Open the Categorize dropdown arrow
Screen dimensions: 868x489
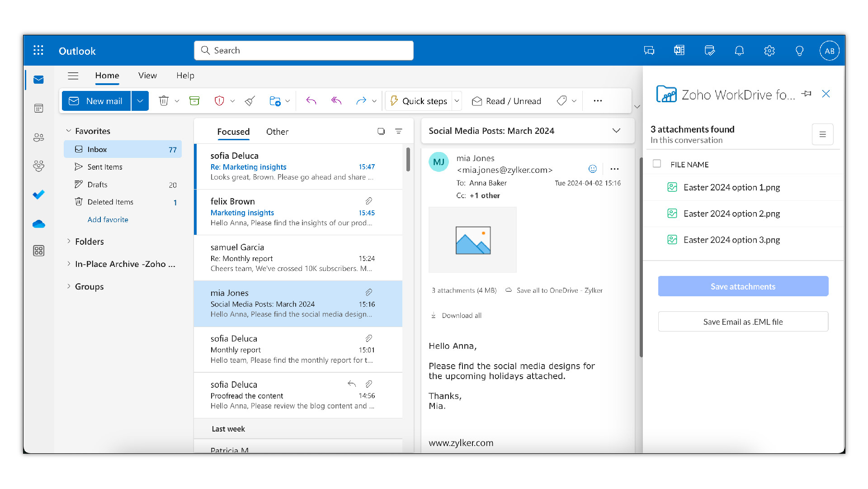[x=574, y=101]
